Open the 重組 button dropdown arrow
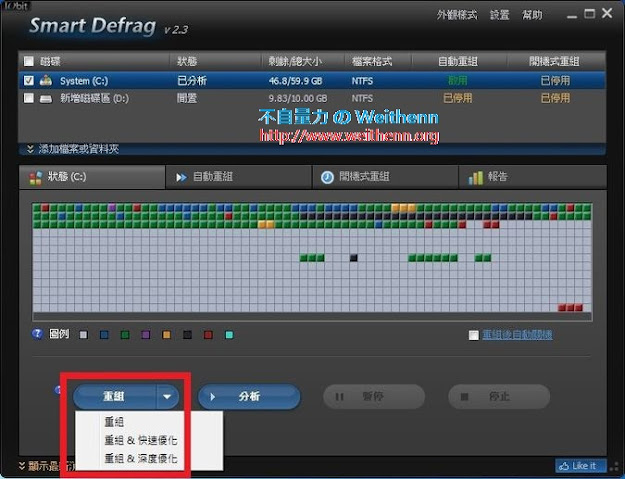The width and height of the screenshot is (625, 479). 167,397
